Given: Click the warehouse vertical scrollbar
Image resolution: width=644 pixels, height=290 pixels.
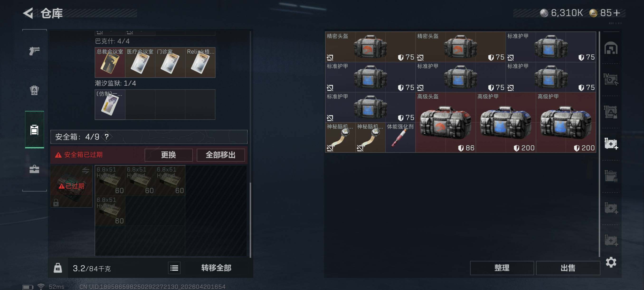Looking at the screenshot, I should 599,144.
